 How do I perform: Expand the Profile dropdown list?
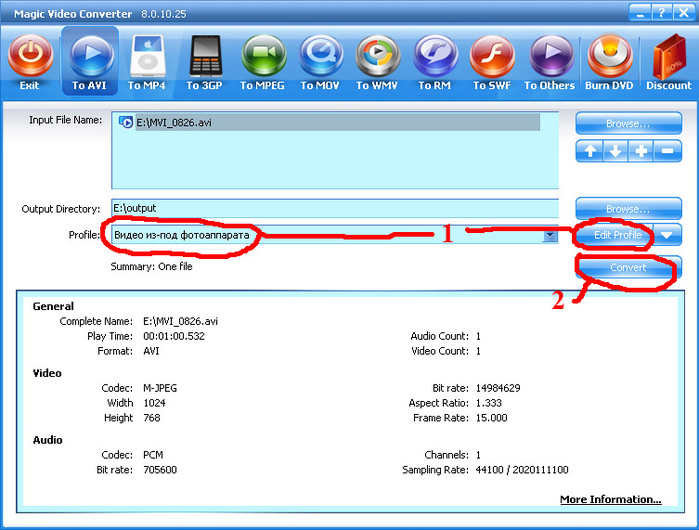(550, 235)
